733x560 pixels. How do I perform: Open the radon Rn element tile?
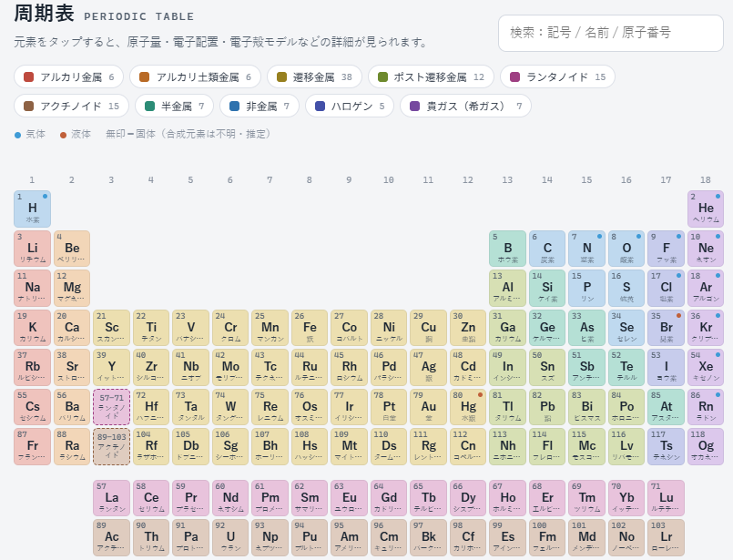706,407
